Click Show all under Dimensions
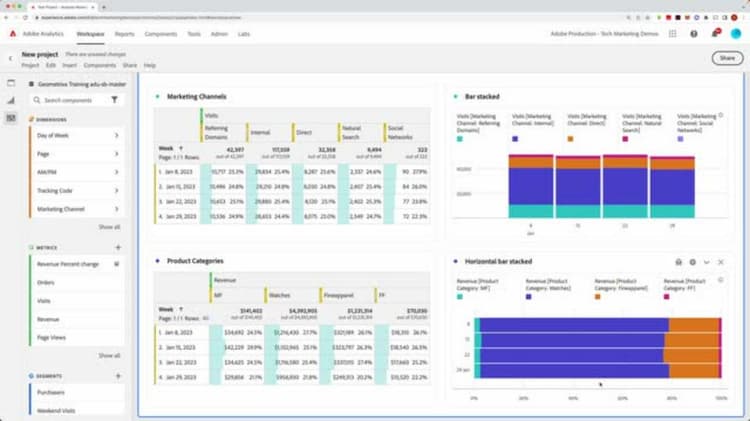Screen dimensions: 750x421 [x=110, y=227]
